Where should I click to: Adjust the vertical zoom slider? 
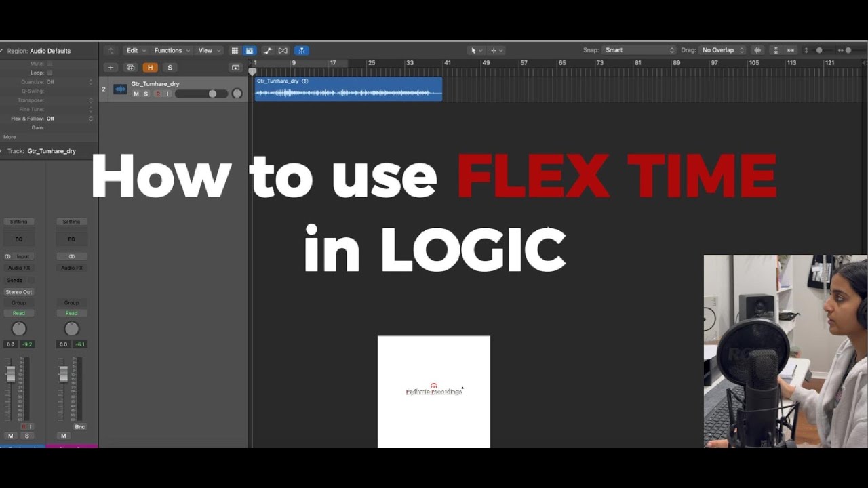[x=818, y=50]
